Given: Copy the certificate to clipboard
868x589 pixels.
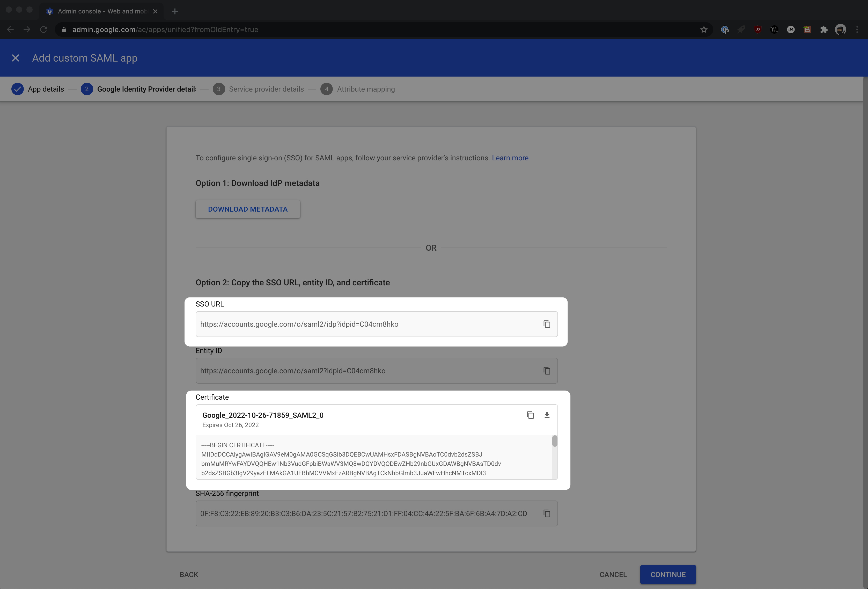Looking at the screenshot, I should (x=530, y=415).
